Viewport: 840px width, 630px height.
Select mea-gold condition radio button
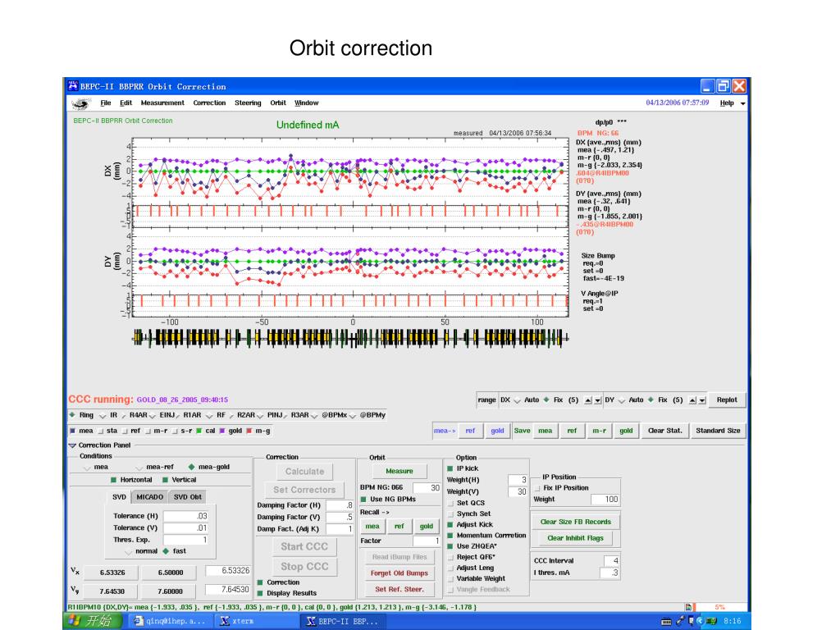[191, 467]
